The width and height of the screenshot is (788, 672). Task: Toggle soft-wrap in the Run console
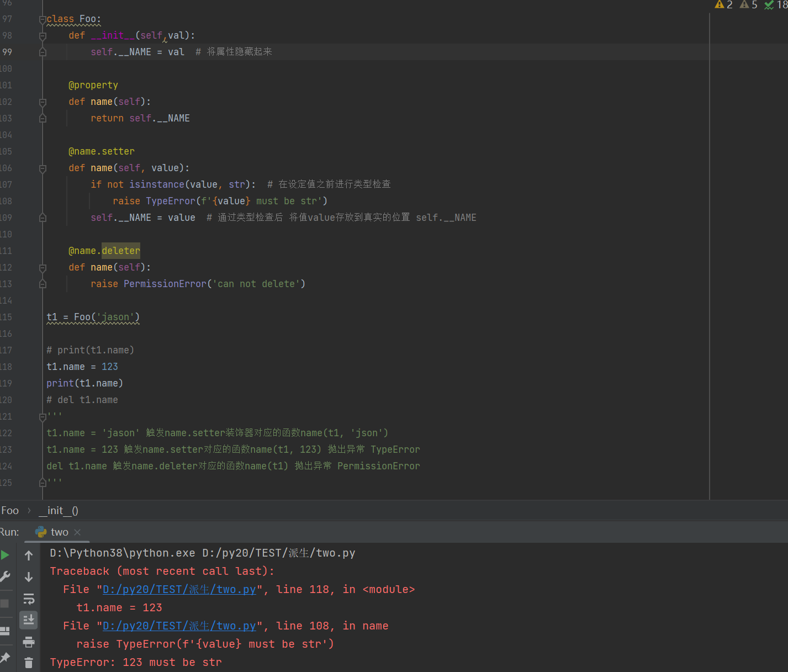29,599
